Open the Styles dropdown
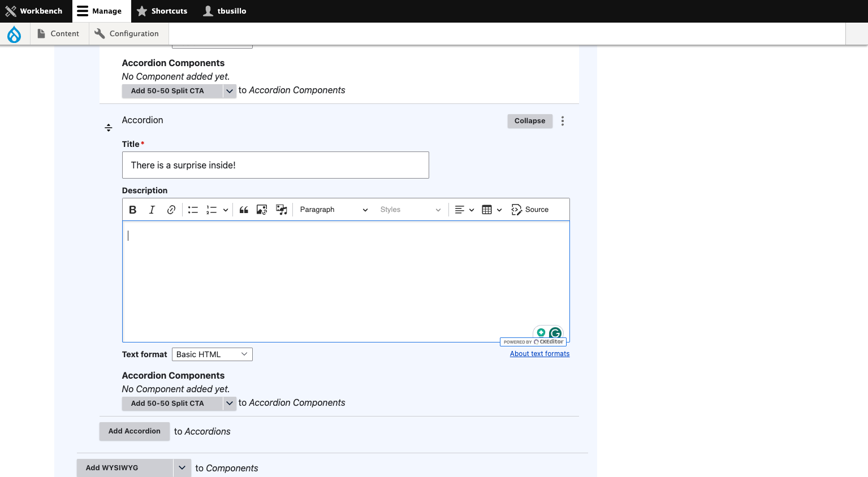Viewport: 868px width, 477px height. tap(410, 210)
